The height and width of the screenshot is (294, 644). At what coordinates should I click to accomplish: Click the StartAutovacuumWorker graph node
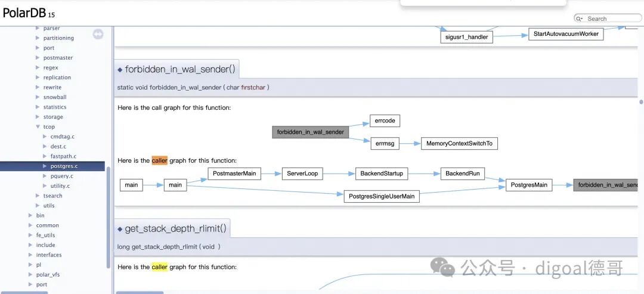[566, 34]
